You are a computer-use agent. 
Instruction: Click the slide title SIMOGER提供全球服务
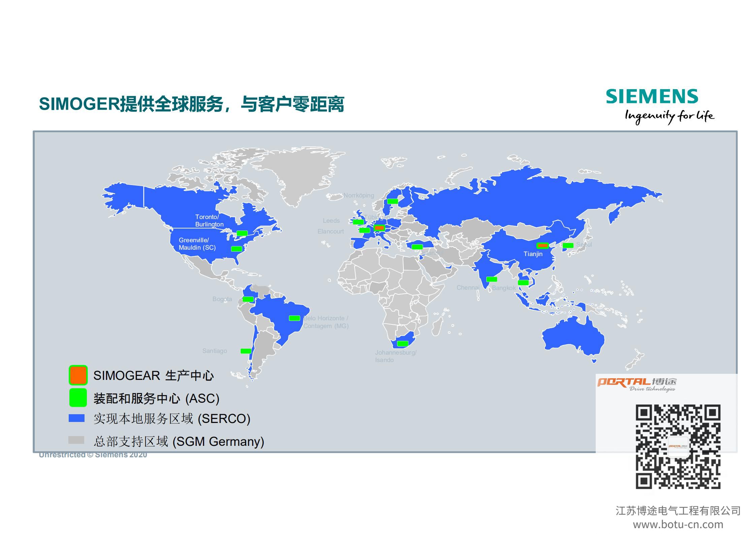pos(191,104)
